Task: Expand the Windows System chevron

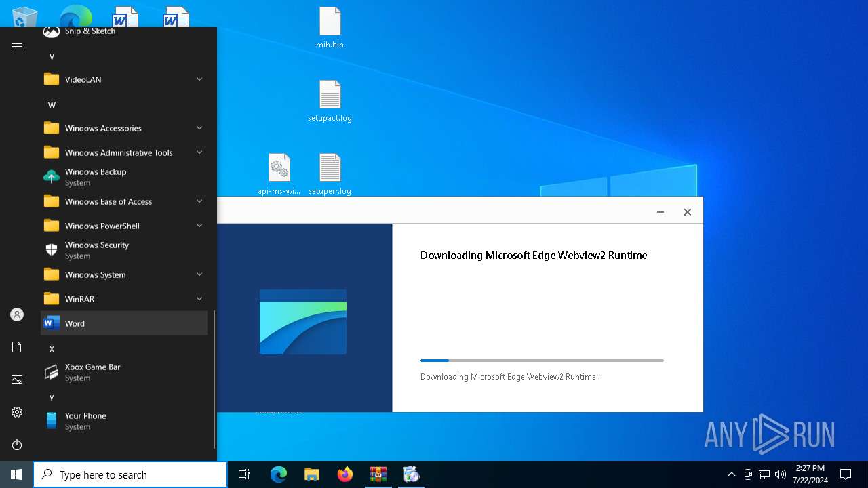Action: (x=199, y=274)
